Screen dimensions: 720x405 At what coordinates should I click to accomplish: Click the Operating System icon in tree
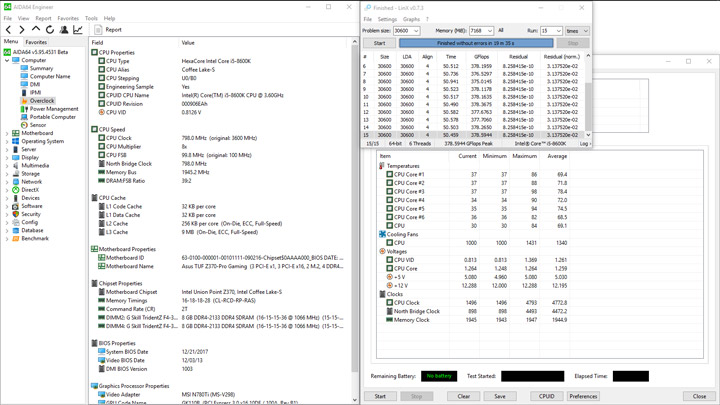tap(16, 141)
